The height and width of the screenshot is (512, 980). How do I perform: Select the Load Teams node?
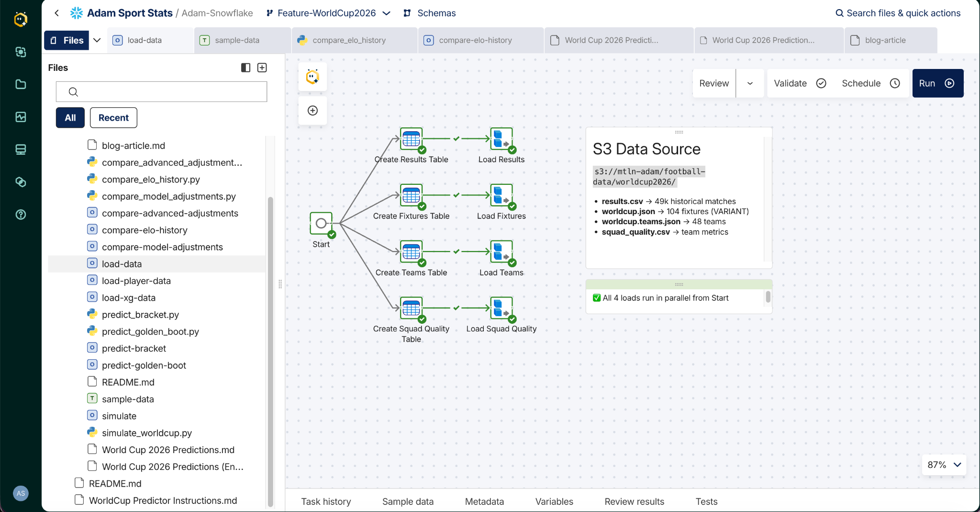pos(501,252)
